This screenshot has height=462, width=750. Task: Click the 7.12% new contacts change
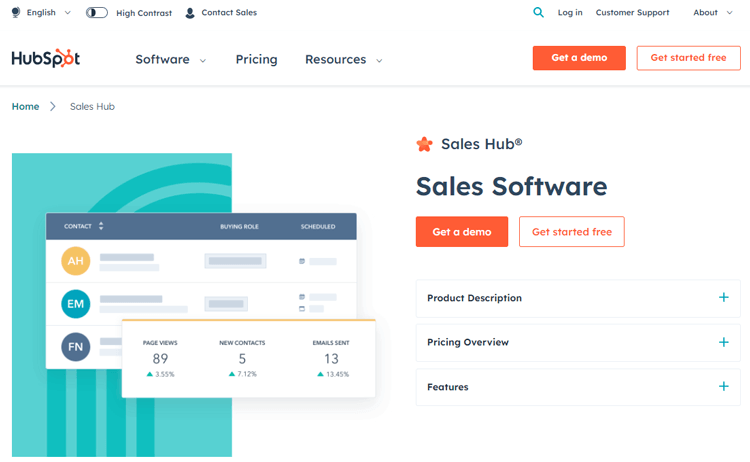(243, 374)
